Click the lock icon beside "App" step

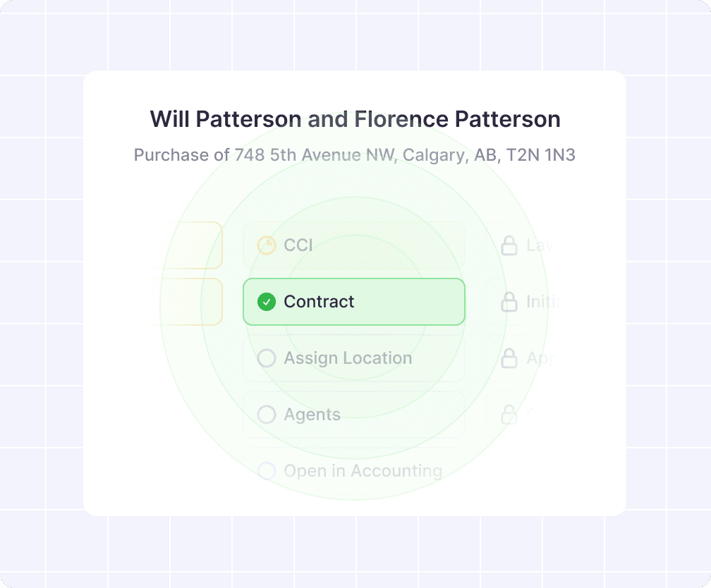click(x=509, y=359)
